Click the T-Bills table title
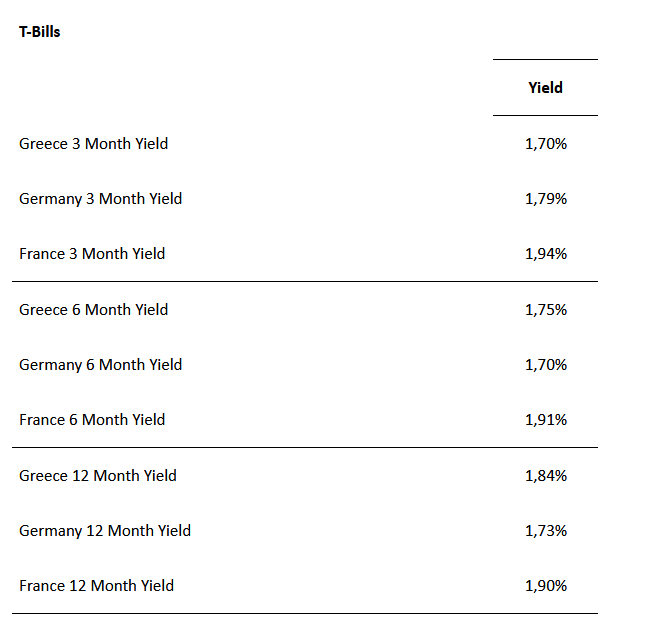The image size is (668, 639). (40, 32)
